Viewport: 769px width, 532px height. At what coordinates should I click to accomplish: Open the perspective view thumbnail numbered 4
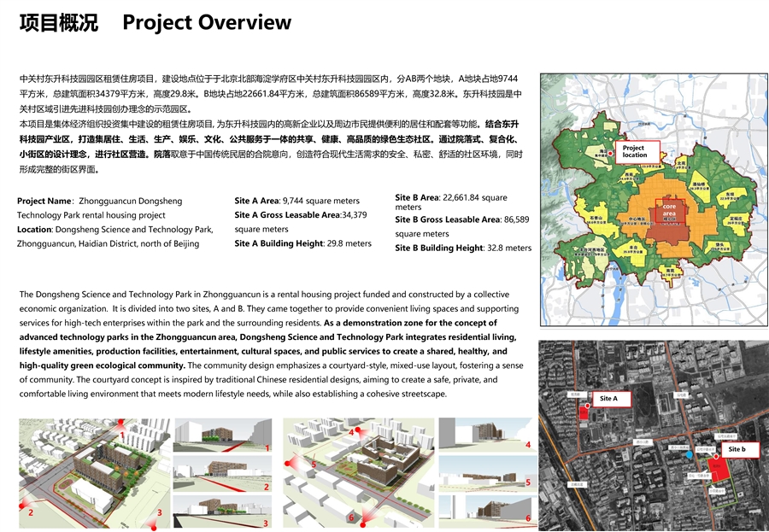point(485,434)
